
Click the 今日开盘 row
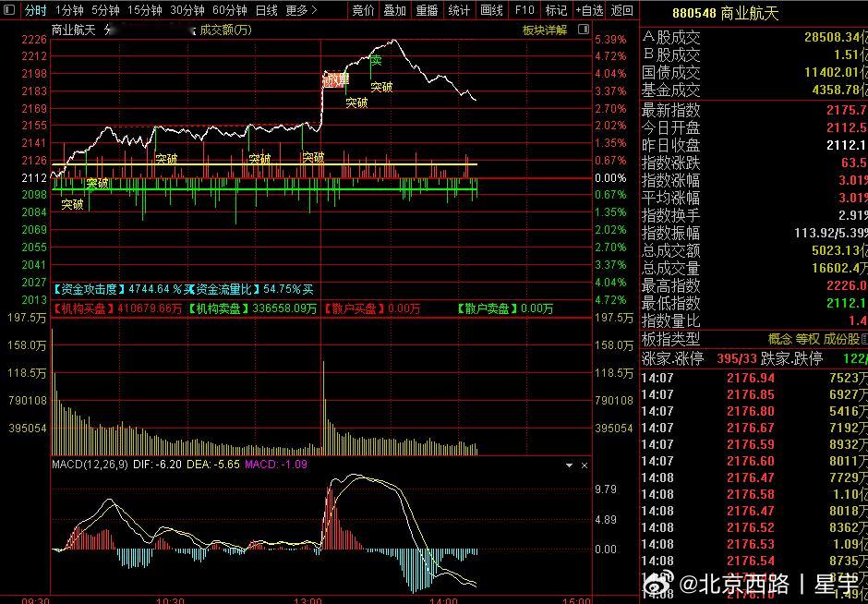(x=754, y=127)
